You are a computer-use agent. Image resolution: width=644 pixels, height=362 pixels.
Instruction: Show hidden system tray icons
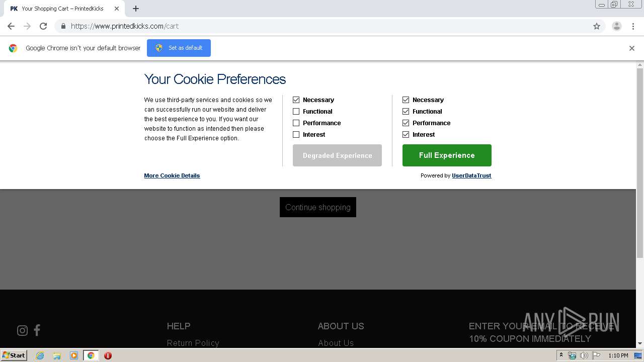tap(561, 355)
